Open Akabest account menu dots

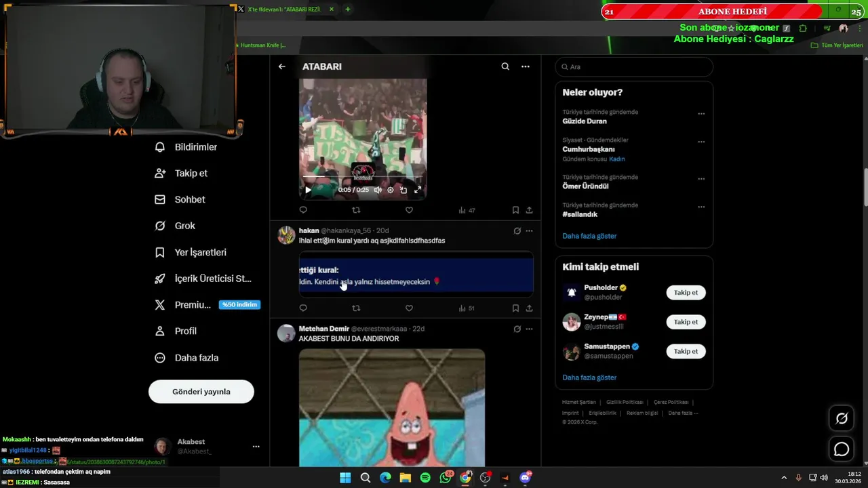tap(256, 447)
